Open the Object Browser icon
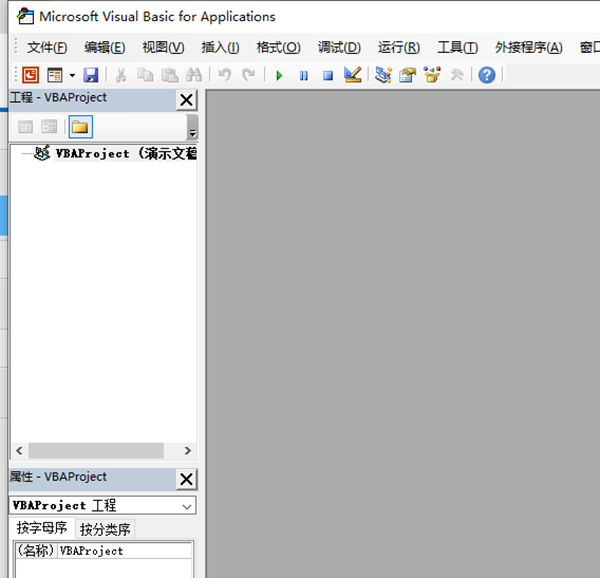The height and width of the screenshot is (578, 600). click(432, 75)
